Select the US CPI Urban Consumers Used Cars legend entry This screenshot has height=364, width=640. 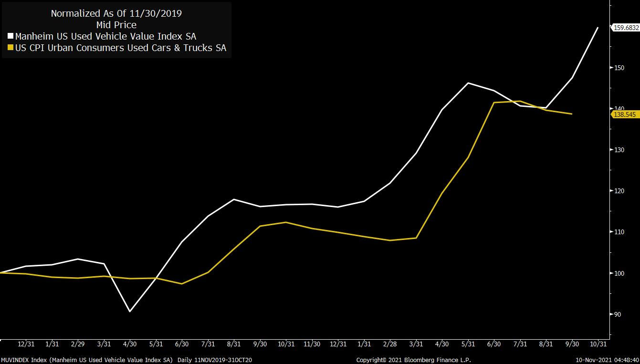120,48
